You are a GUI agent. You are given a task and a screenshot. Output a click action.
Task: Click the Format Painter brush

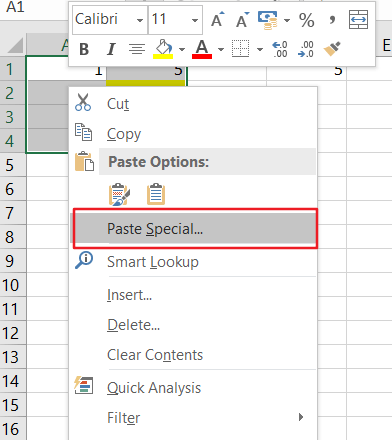coord(332,49)
